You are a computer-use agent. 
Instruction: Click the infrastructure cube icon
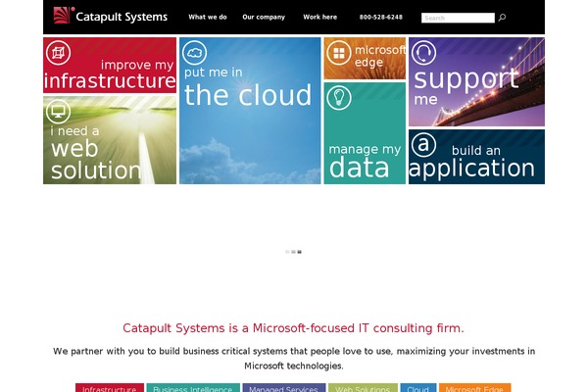[x=58, y=53]
